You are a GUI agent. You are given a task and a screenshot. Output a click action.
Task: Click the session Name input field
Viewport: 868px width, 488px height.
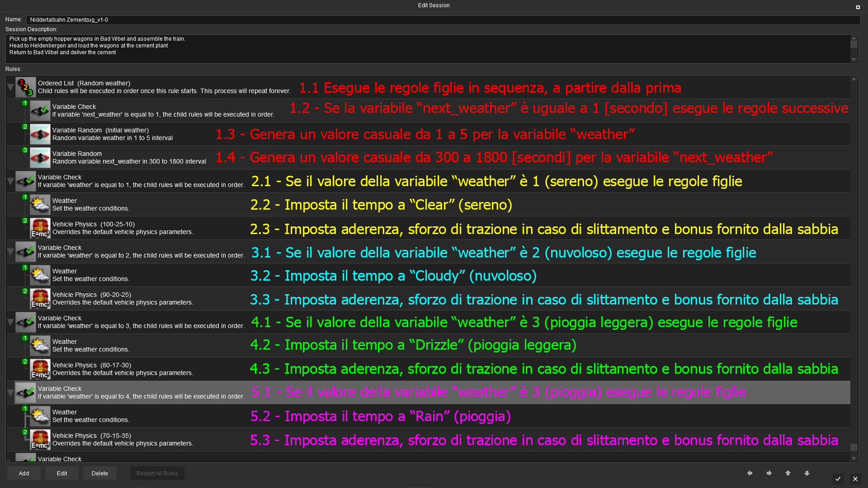(x=443, y=20)
